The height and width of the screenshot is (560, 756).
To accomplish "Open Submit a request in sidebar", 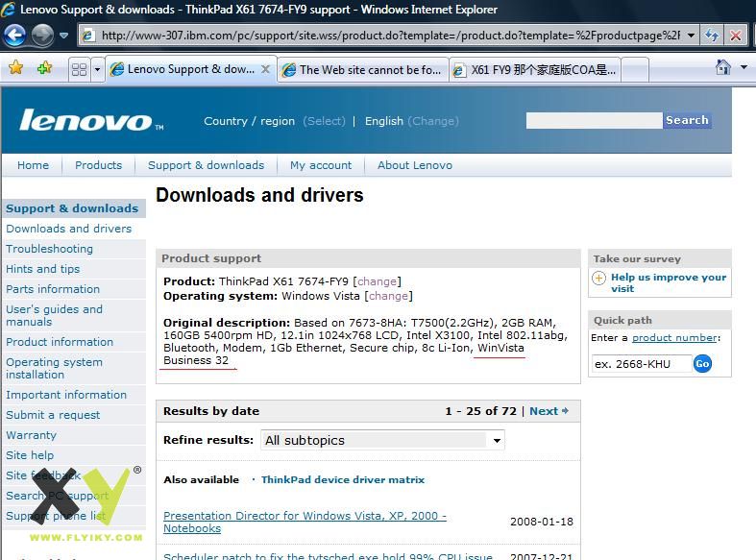I will click(53, 415).
